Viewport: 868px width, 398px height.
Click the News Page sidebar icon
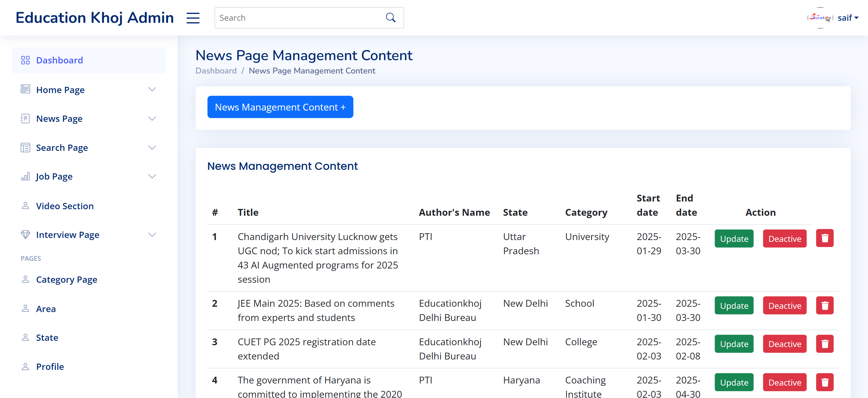click(x=25, y=118)
